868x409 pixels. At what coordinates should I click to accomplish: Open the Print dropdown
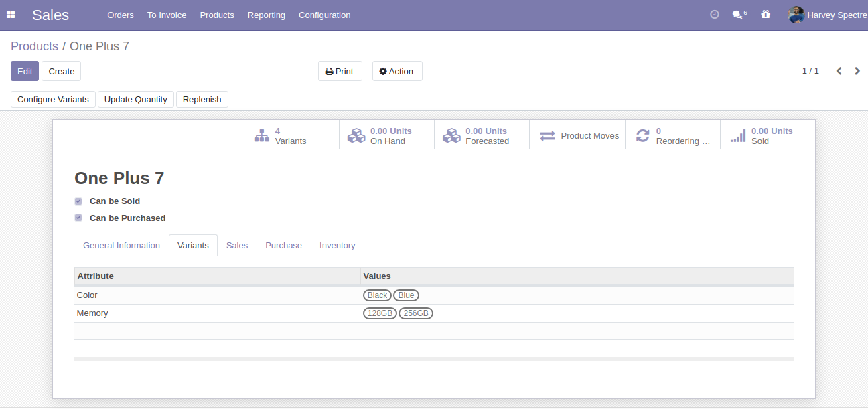[x=340, y=71]
